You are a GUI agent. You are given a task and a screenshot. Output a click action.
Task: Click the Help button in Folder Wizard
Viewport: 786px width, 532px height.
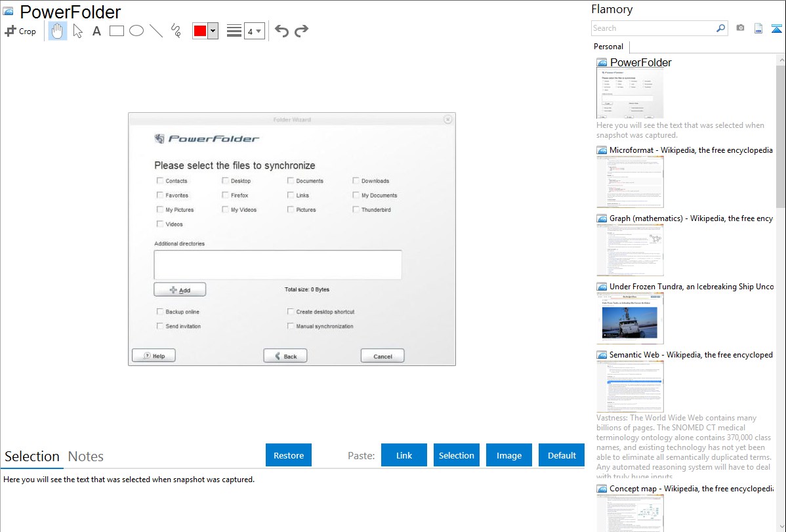pyautogui.click(x=154, y=356)
